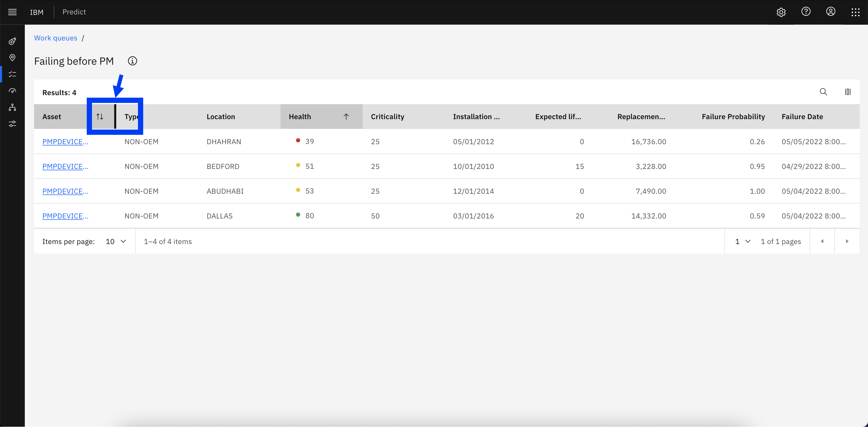Click the 1 of 1 pages text
Image resolution: width=868 pixels, height=427 pixels.
[x=781, y=242]
